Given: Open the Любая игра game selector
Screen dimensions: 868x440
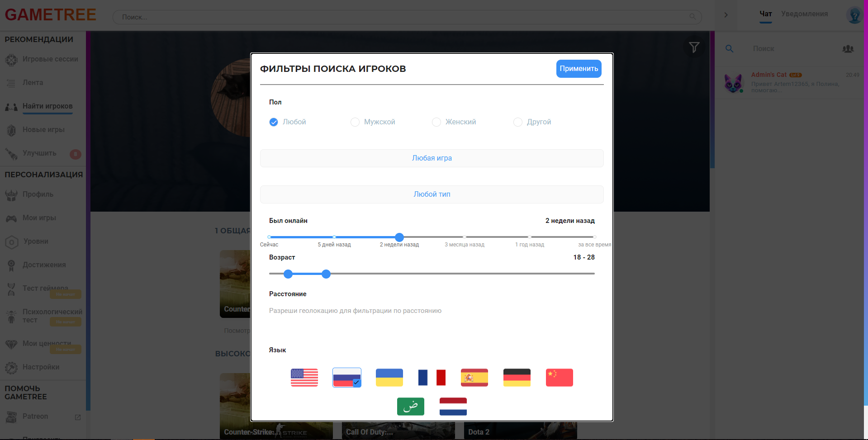Looking at the screenshot, I should (x=432, y=158).
